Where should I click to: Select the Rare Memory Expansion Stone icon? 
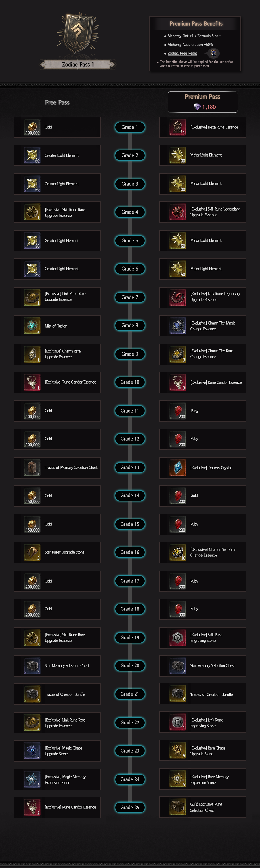(178, 779)
